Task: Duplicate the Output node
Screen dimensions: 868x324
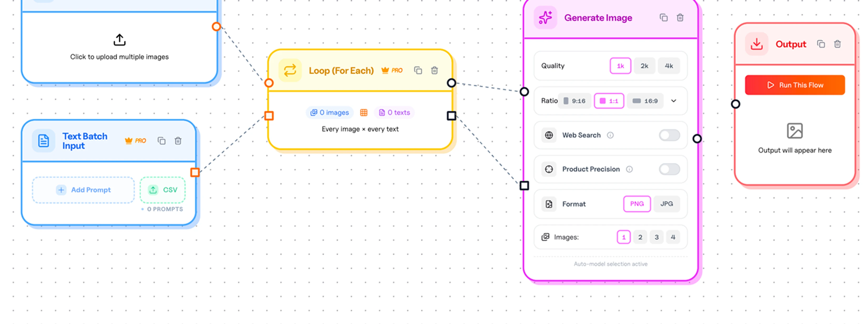Action: [x=821, y=44]
